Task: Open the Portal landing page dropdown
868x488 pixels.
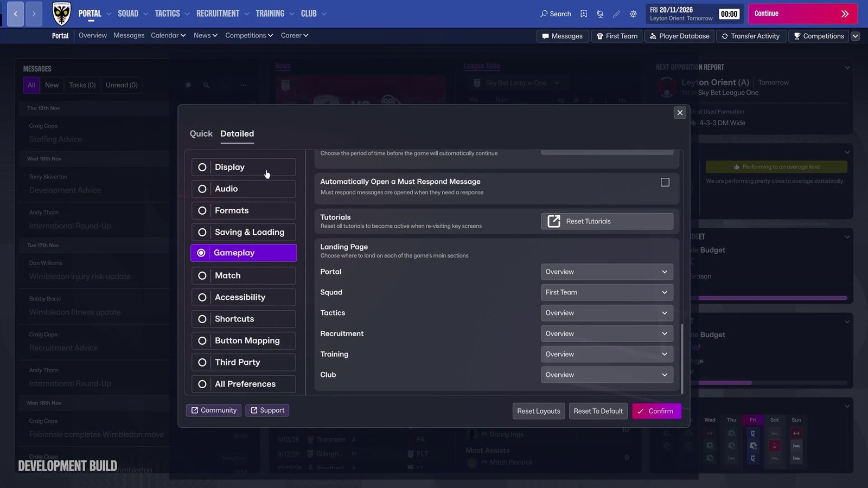Action: click(x=607, y=272)
